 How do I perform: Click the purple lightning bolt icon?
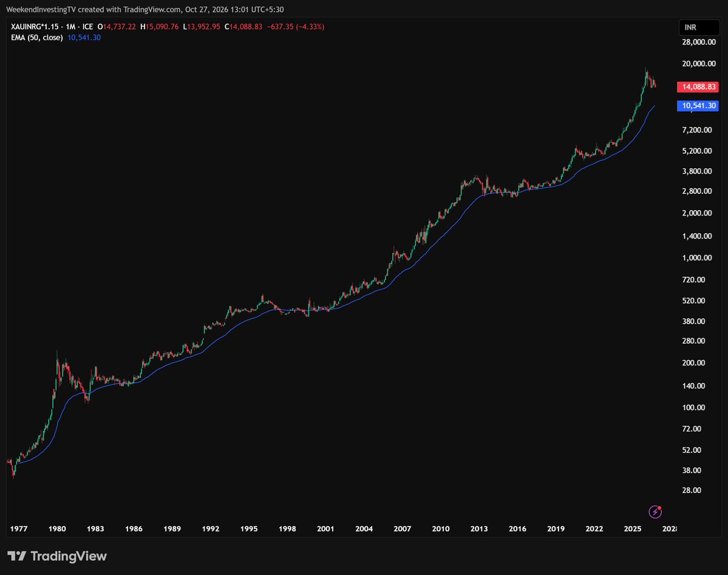pyautogui.click(x=655, y=512)
